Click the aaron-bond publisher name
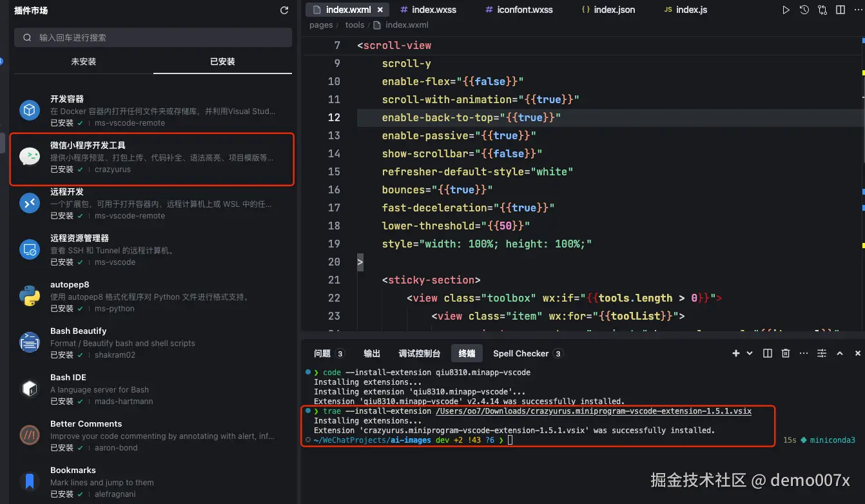This screenshot has height=504, width=865. click(x=116, y=448)
